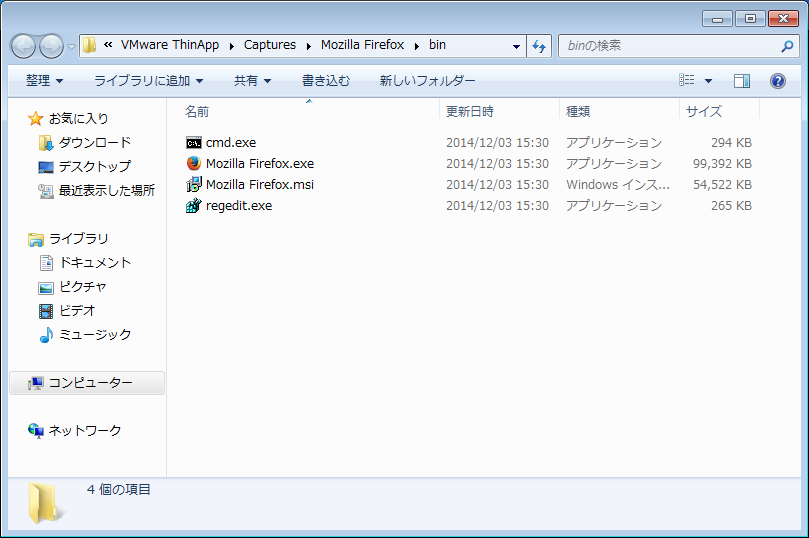Screen dimensions: 809x538
Task: Open ミュージック library in the sidebar
Action: pos(95,335)
